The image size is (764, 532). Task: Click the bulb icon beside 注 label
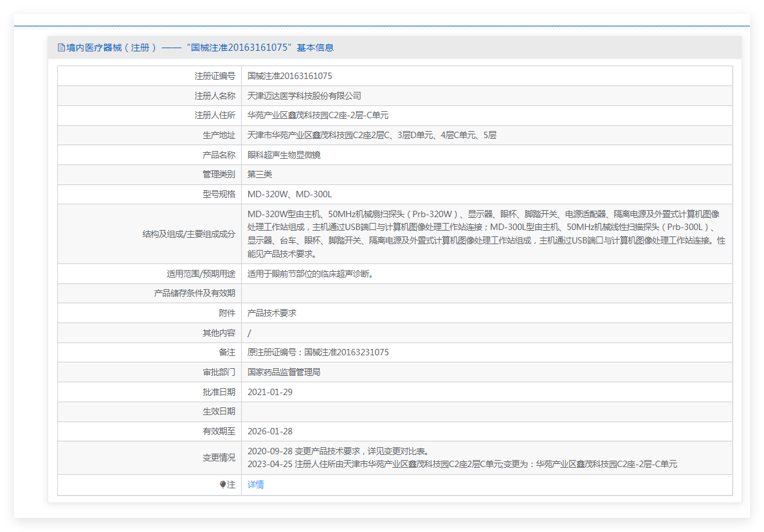[223, 485]
